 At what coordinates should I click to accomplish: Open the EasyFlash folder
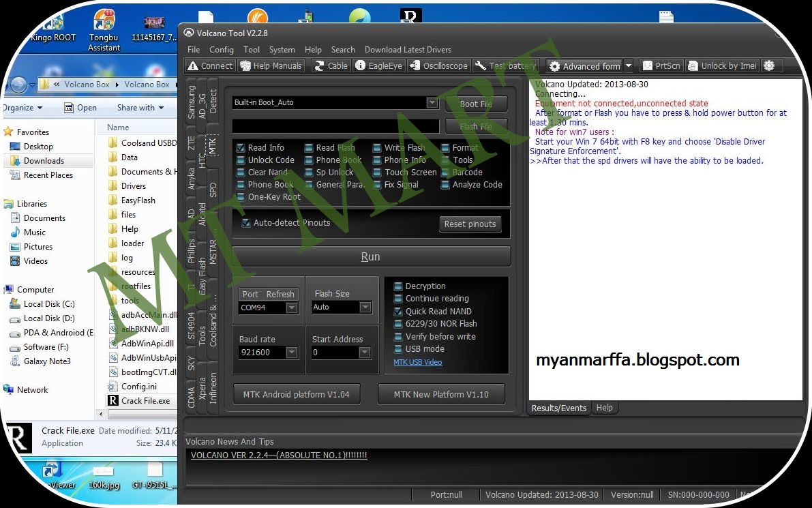[x=132, y=200]
